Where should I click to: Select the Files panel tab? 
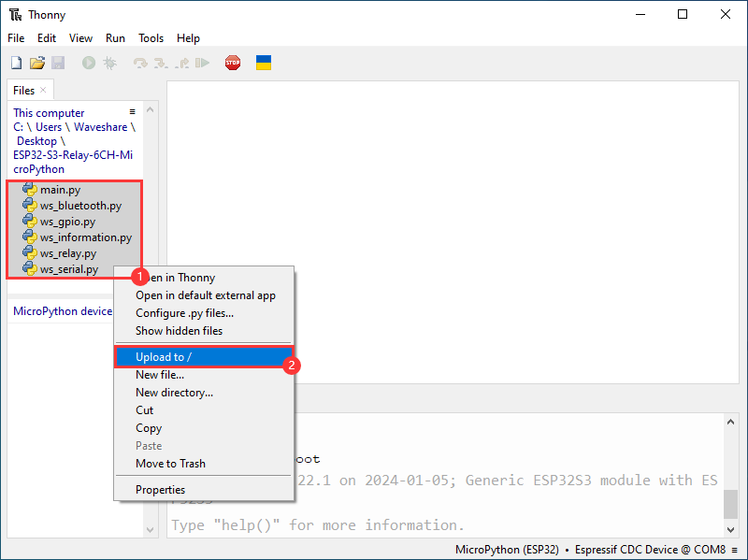[24, 91]
